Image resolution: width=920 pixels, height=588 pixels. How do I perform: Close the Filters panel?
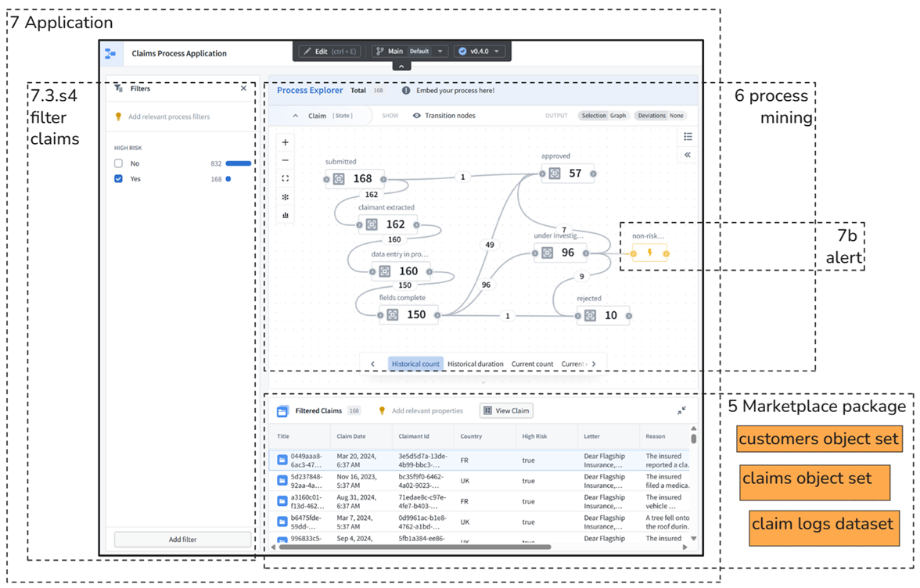(243, 88)
